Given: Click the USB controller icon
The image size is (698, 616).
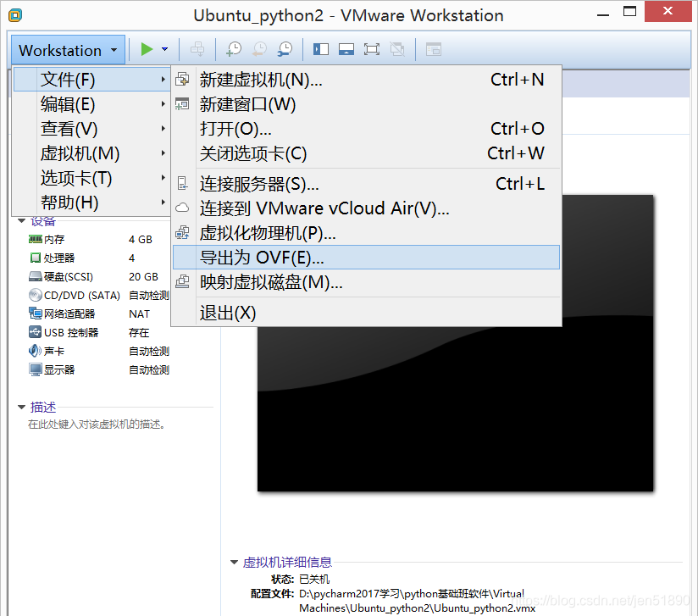Looking at the screenshot, I should pyautogui.click(x=36, y=332).
